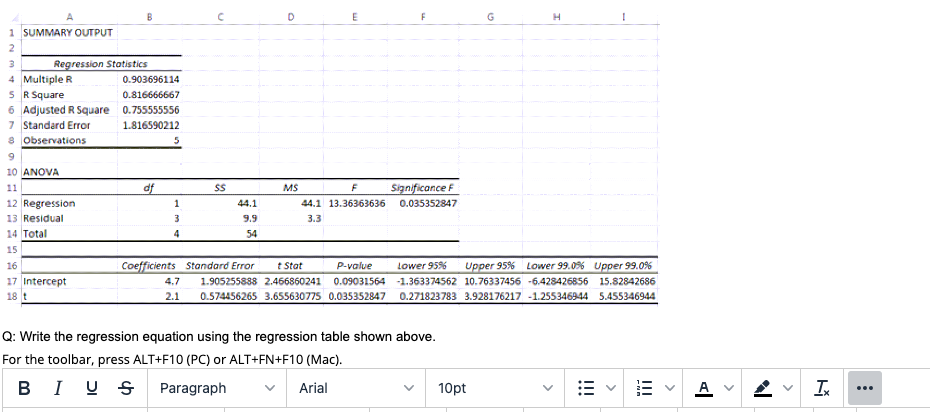Apply the highlight color marker

[762, 388]
